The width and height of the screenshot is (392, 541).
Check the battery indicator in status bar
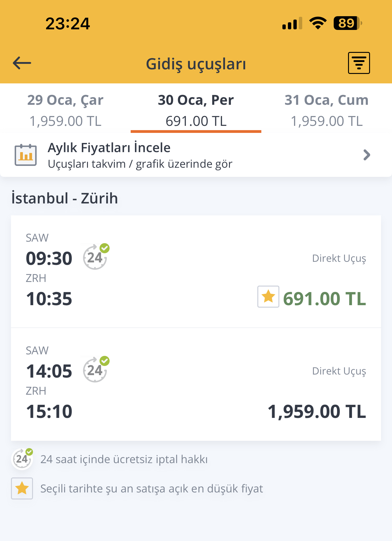point(347,23)
